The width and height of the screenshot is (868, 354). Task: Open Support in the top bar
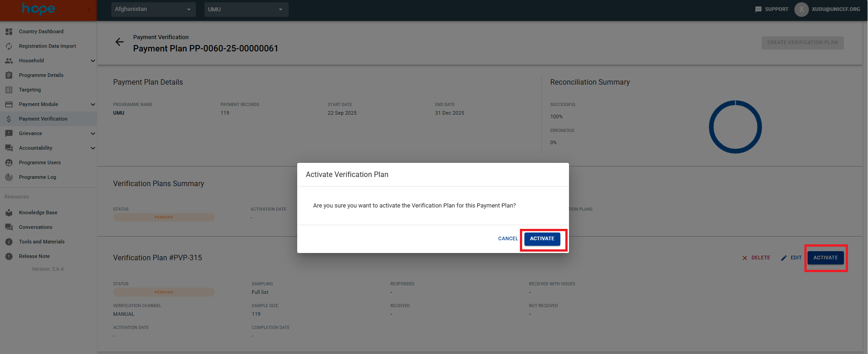coord(772,9)
